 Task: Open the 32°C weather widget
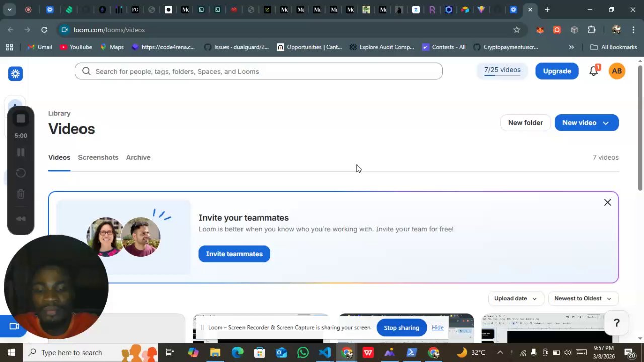[471, 352]
